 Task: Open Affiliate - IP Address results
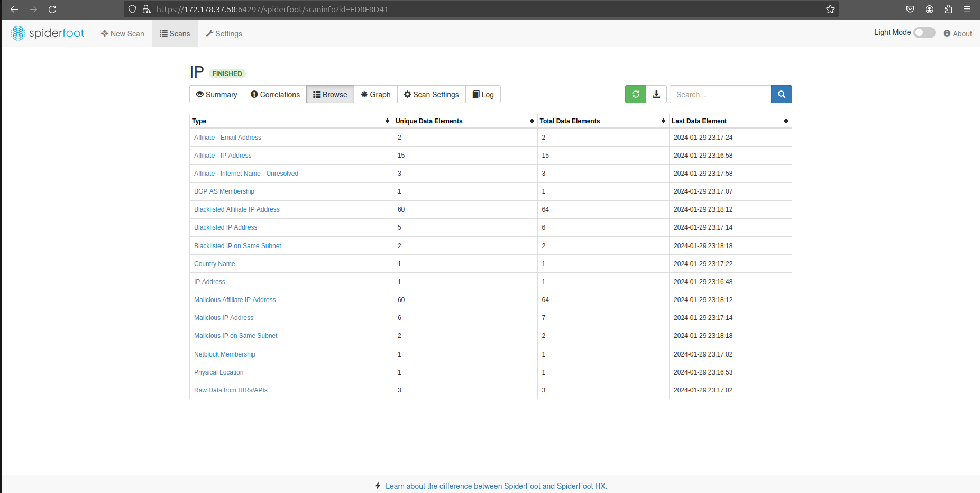223,156
